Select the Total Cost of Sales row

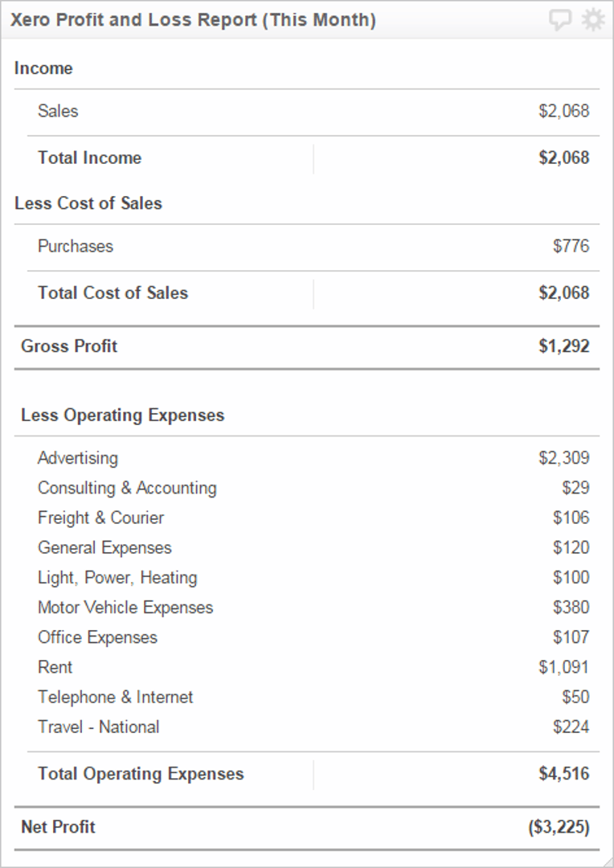112,293
